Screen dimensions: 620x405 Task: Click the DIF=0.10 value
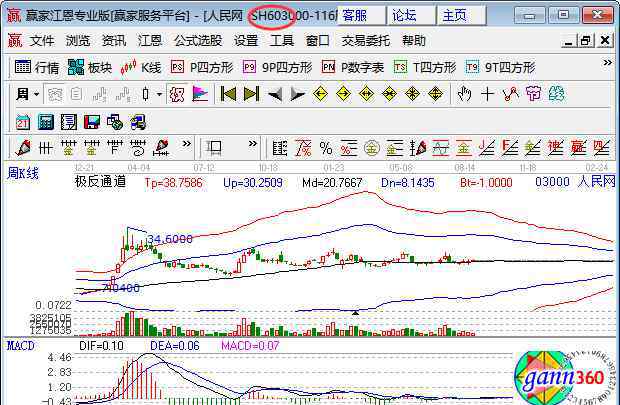tap(102, 346)
